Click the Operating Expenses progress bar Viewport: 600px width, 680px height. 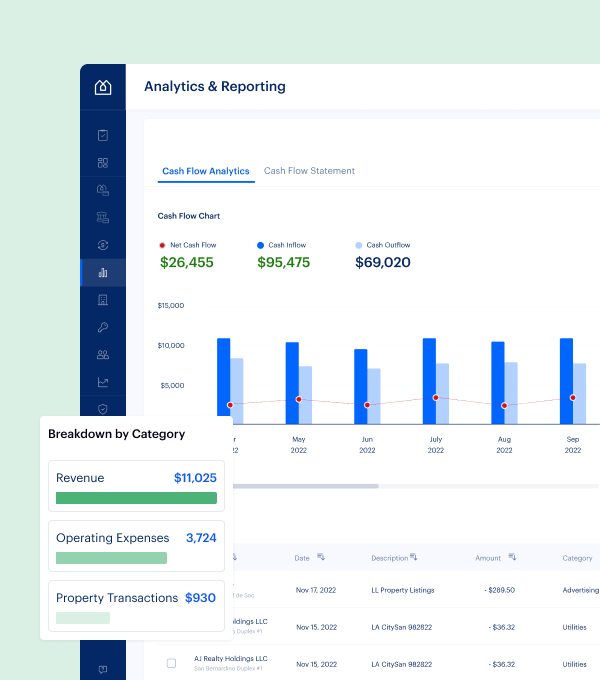(111, 558)
